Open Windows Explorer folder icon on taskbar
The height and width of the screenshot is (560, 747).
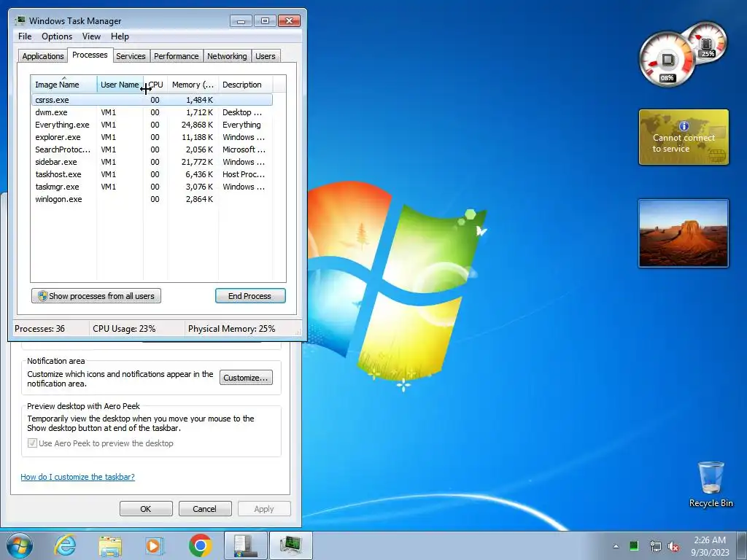pos(110,545)
